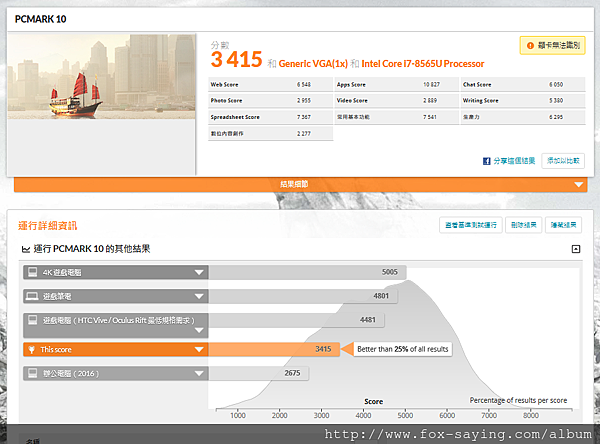This screenshot has width=600, height=444.
Task: Click the PCMARK 10 title
Action: point(41,19)
